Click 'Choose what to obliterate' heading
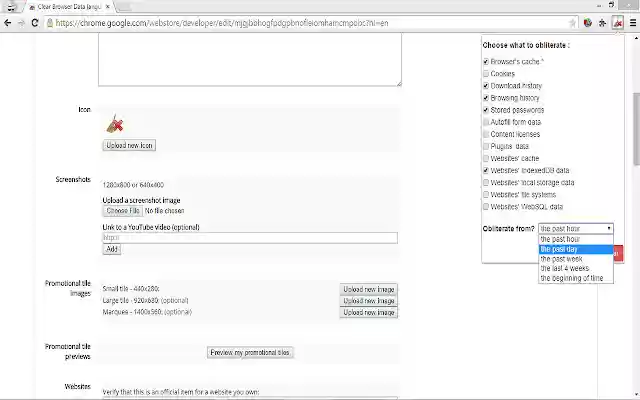Image resolution: width=640 pixels, height=400 pixels. click(x=526, y=45)
